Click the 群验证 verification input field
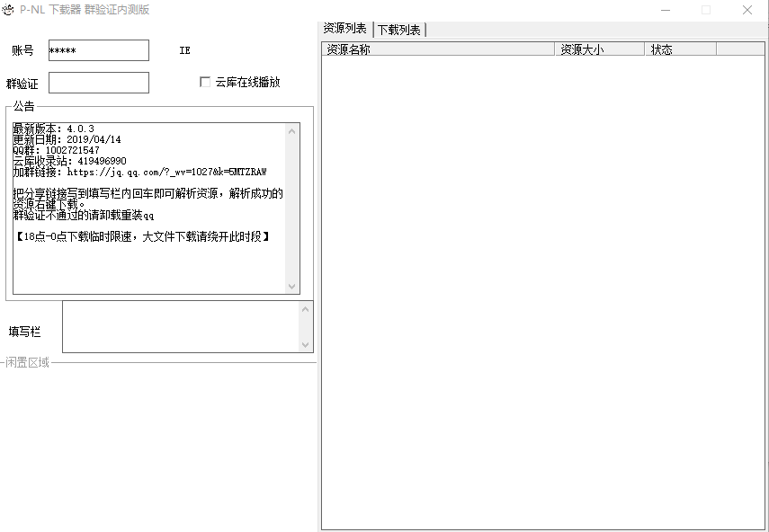This screenshot has width=769, height=532. [99, 82]
